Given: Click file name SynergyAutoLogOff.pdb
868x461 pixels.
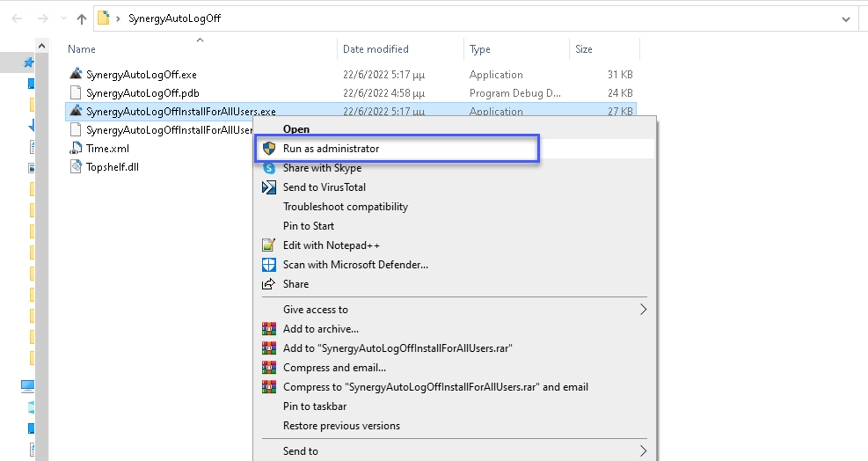Looking at the screenshot, I should click(142, 93).
